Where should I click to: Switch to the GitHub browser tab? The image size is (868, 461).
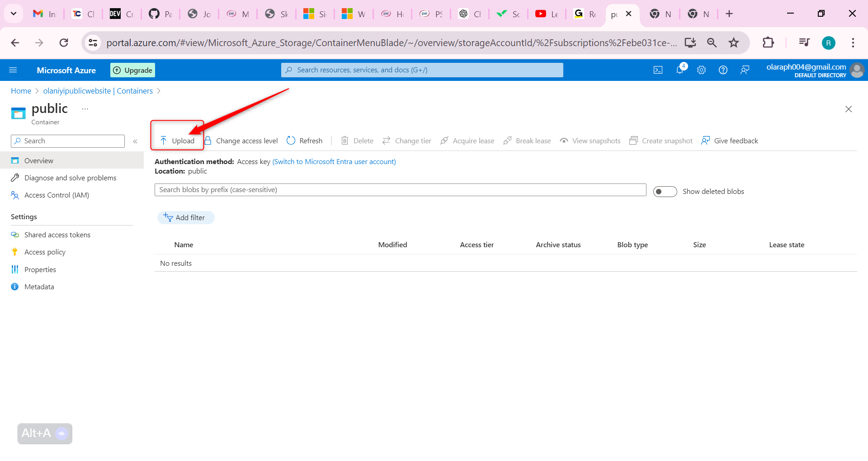coord(160,14)
